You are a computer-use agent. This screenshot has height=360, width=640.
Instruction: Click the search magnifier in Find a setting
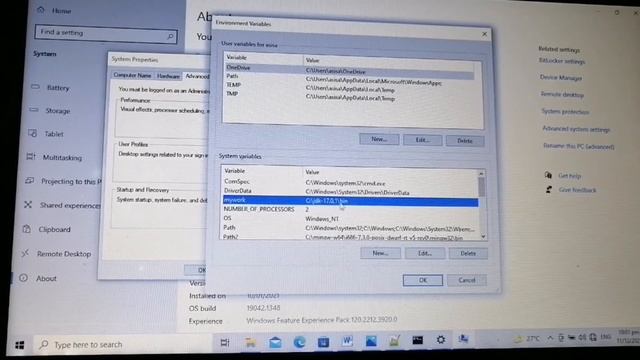(170, 37)
